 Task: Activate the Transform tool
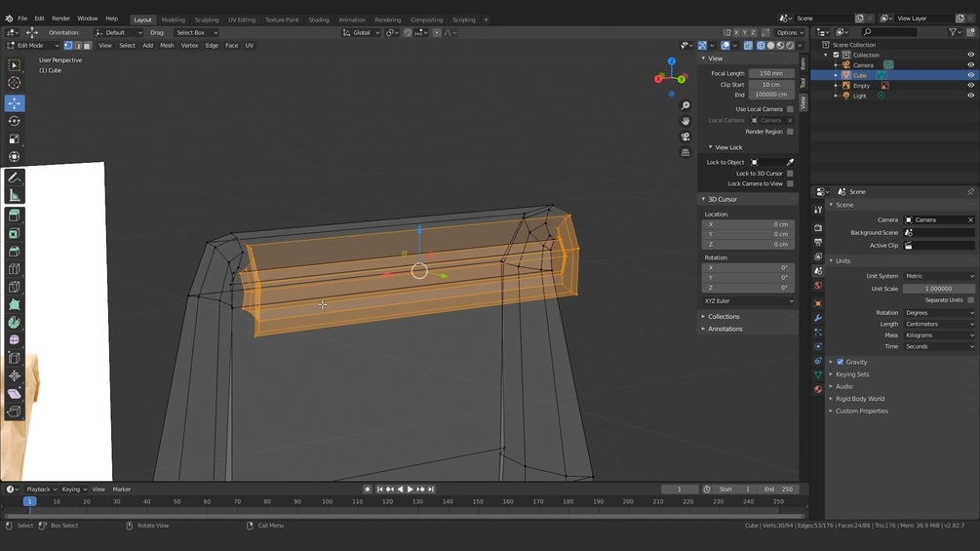pyautogui.click(x=15, y=157)
